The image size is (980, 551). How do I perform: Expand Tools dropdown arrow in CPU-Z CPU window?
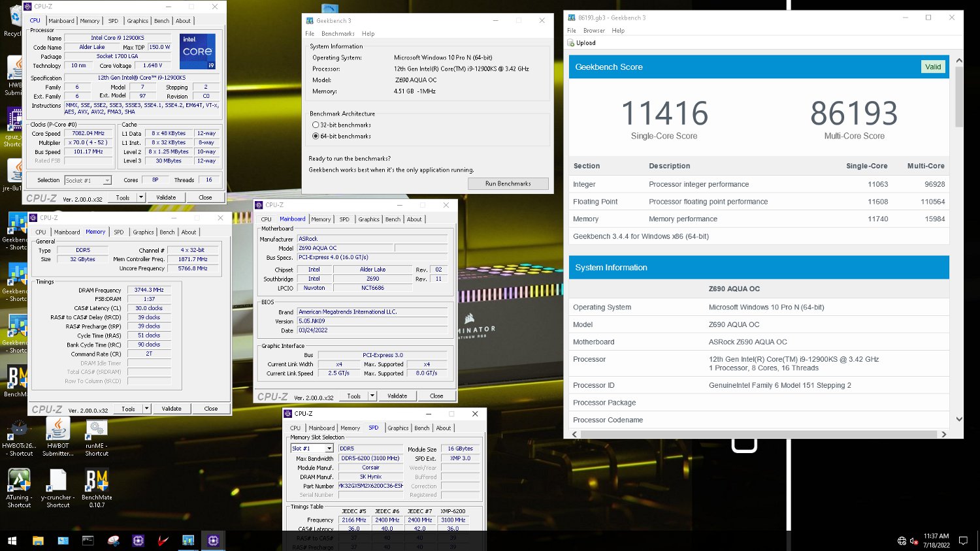coord(140,197)
